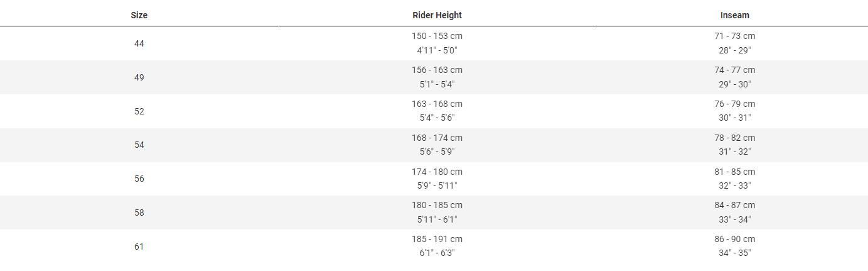Select size 44 in the table
This screenshot has width=868, height=271.
point(139,43)
